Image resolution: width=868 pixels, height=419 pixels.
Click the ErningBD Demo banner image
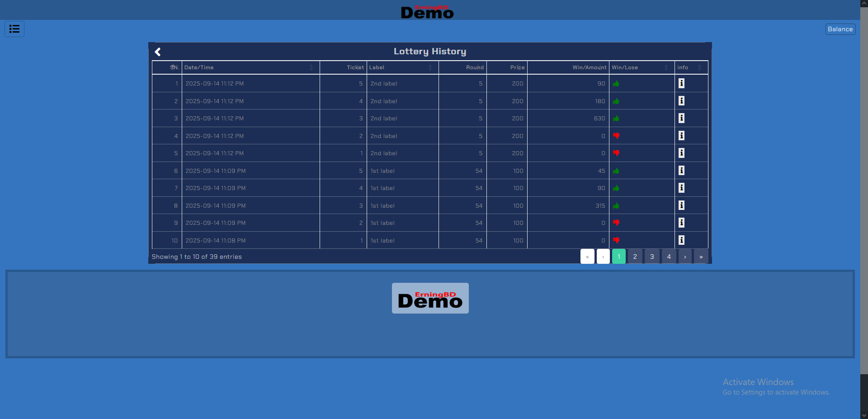pos(430,298)
